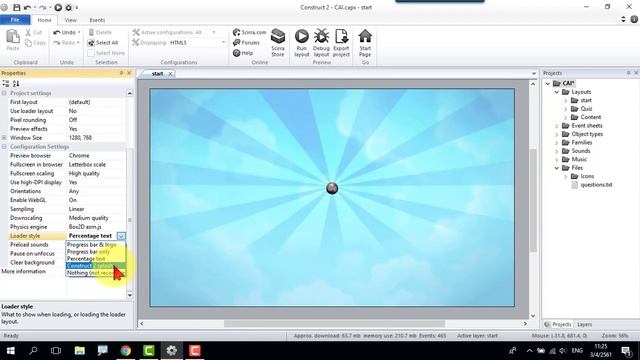This screenshot has height=360, width=640.
Task: Select the Sounds folder in Projects
Action: 580,151
